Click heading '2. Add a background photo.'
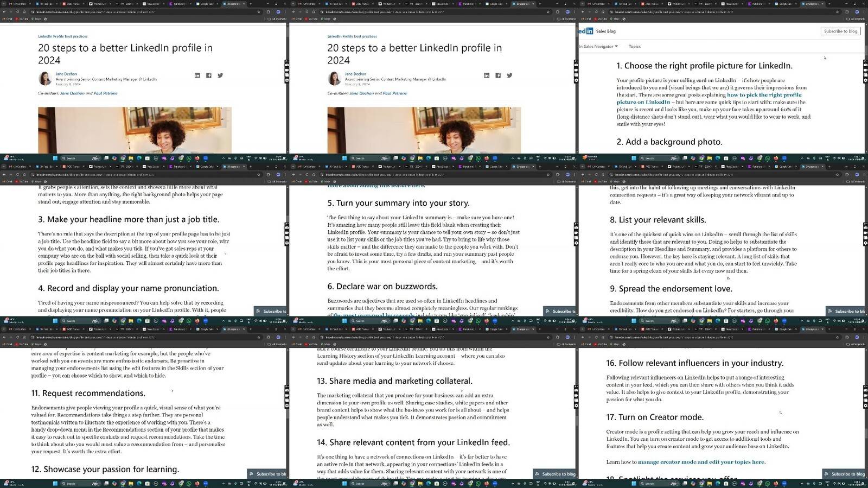The image size is (868, 488). [669, 142]
